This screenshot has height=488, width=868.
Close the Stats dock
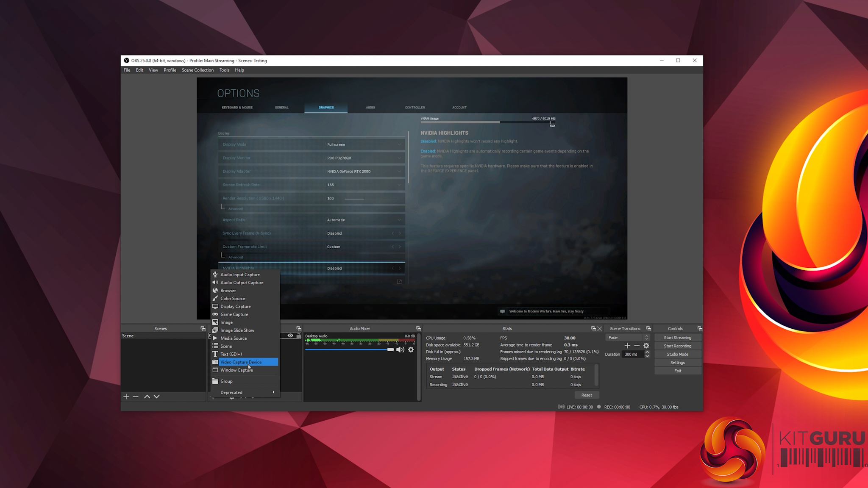(599, 329)
